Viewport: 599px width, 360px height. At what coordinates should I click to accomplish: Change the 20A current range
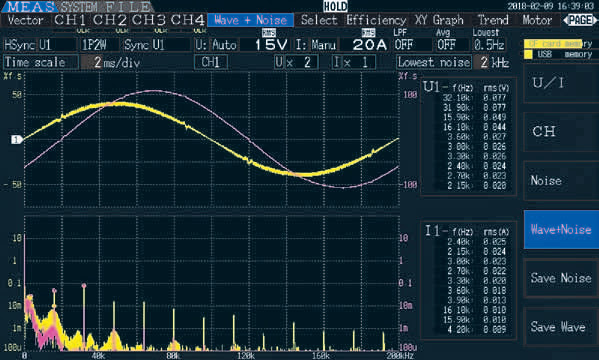click(369, 45)
